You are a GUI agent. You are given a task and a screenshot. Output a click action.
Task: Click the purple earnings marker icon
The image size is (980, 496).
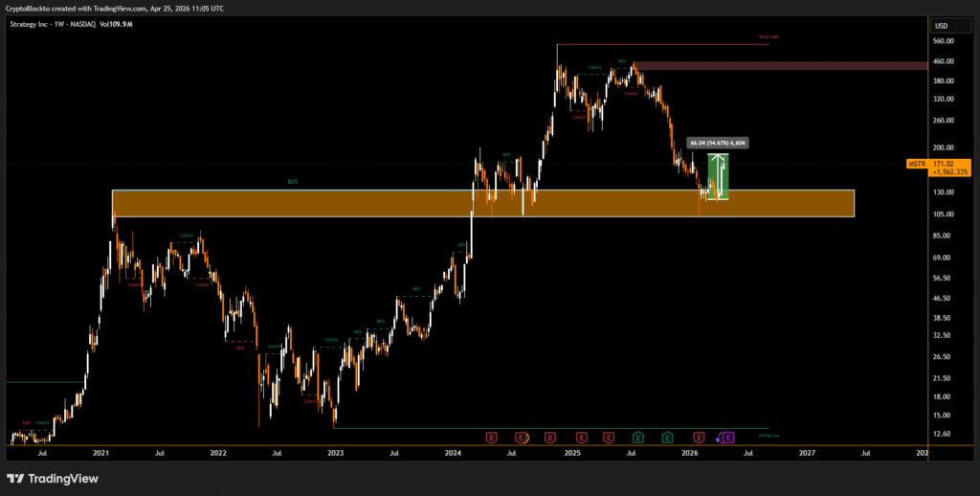coord(728,438)
